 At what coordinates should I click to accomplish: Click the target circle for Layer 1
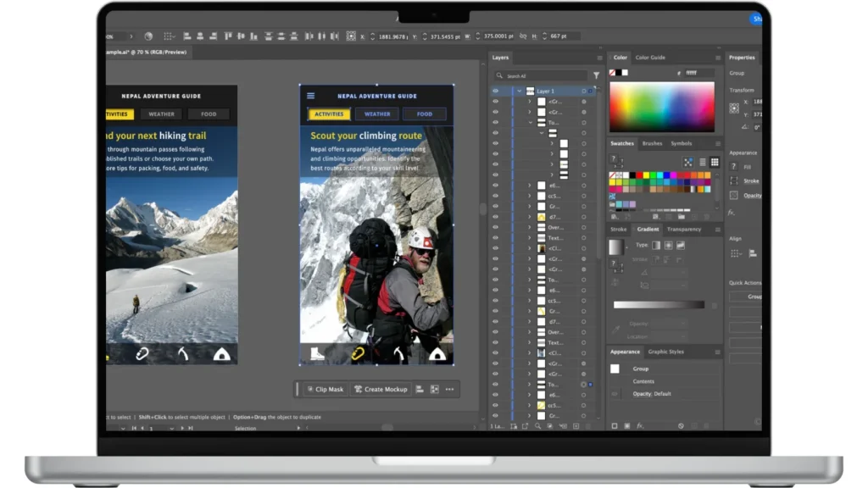584,91
